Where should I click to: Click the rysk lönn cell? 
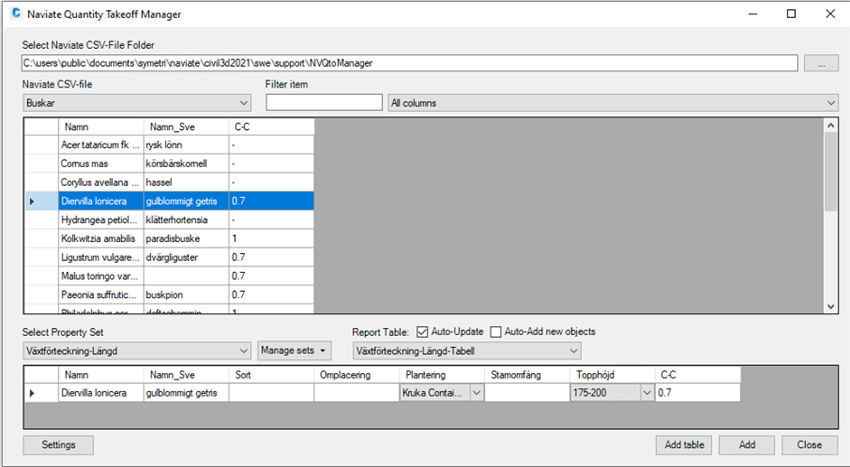tap(186, 145)
